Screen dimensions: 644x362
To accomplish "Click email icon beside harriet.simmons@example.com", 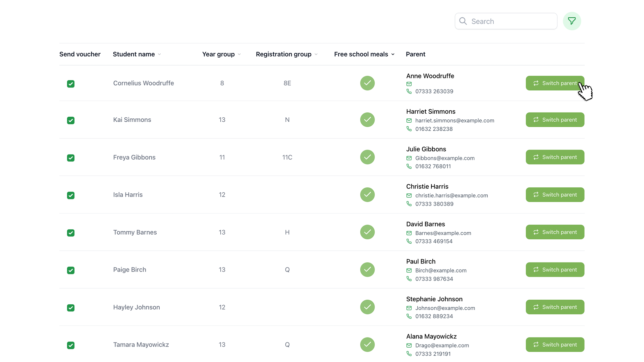I will coord(409,121).
